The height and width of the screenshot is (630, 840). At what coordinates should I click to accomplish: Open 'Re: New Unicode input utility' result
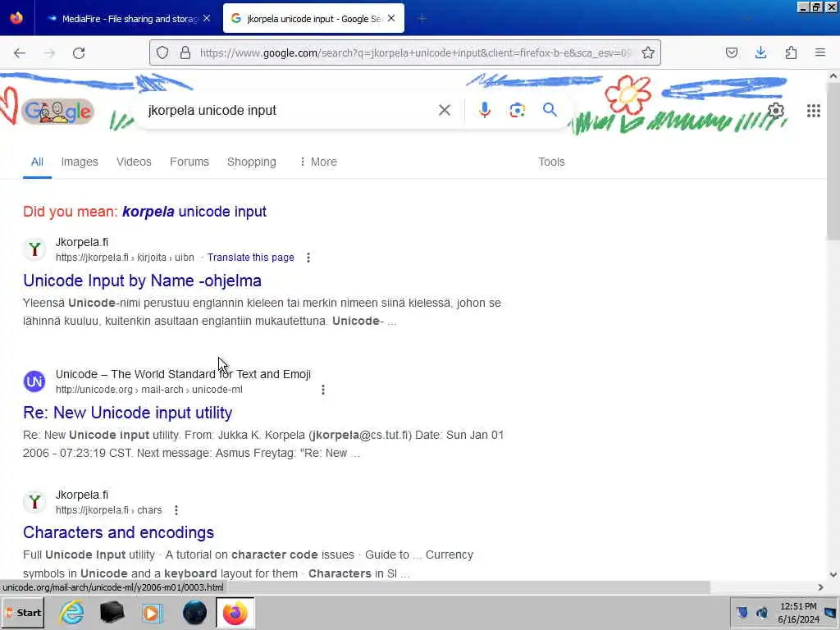click(127, 413)
